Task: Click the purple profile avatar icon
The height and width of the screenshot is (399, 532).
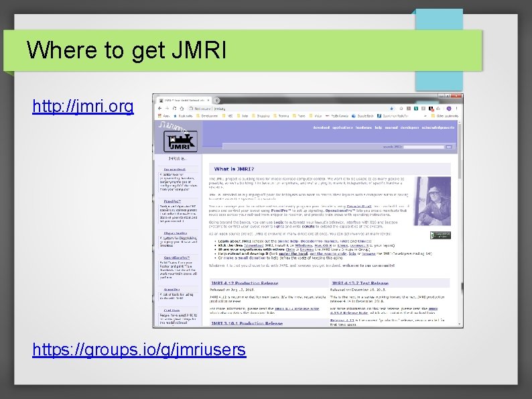Action: coord(449,109)
